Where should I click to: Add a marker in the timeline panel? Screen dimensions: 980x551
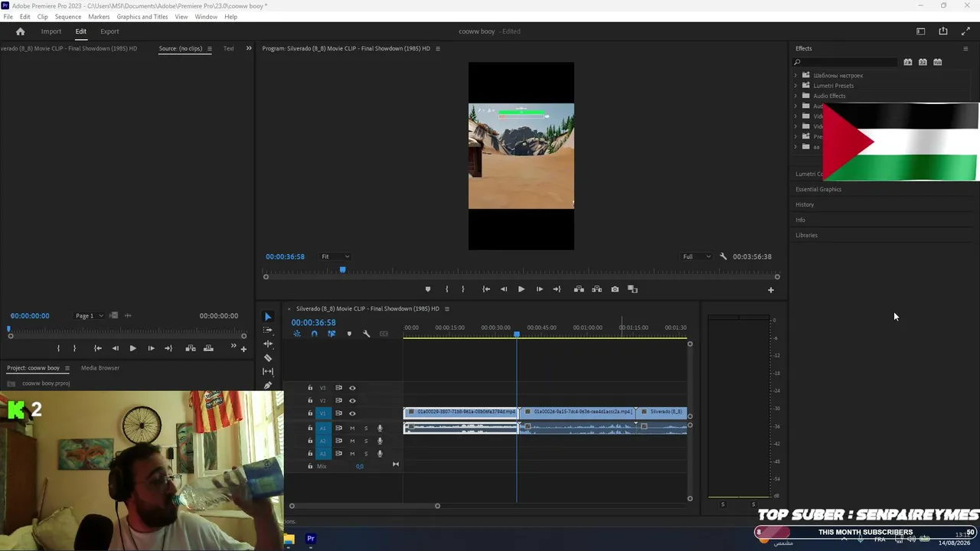pos(349,334)
